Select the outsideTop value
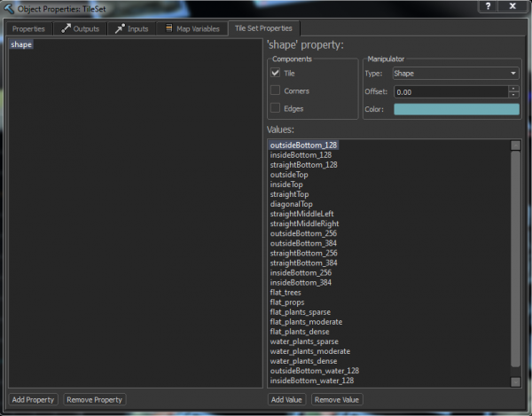532x416 pixels. coord(289,175)
